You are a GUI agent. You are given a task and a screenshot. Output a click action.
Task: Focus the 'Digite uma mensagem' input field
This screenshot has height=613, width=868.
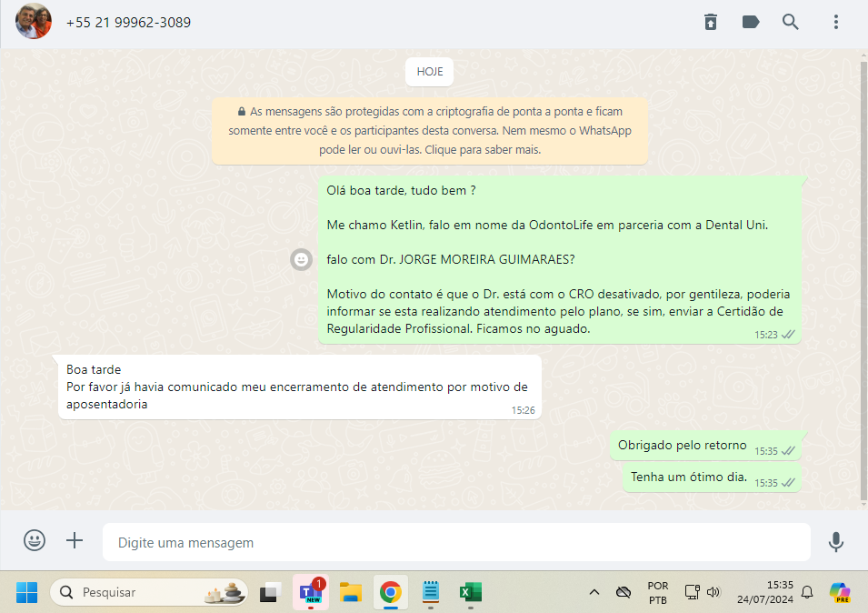[456, 542]
